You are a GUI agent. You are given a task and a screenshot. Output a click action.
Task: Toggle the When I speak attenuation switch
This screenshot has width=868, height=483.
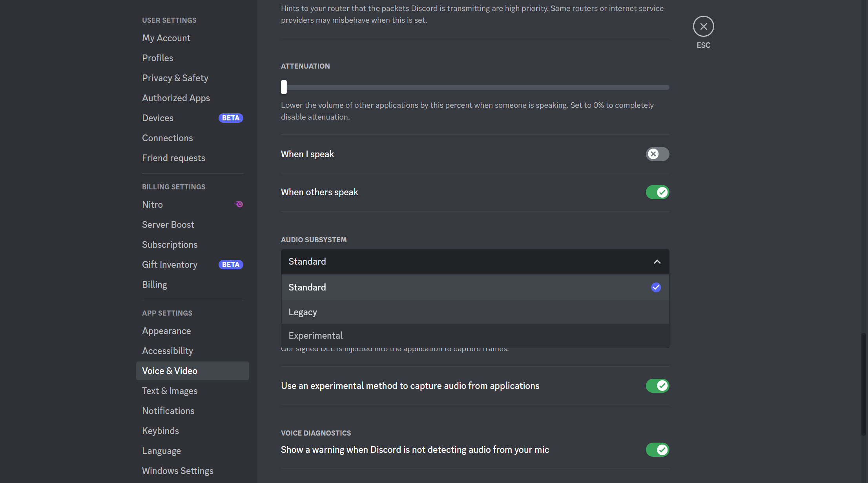tap(657, 153)
